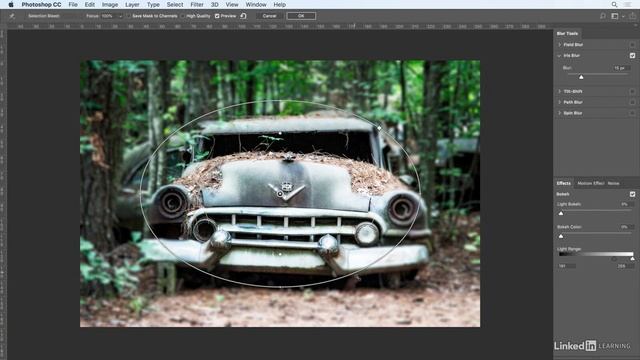Switch to the Noise tab
This screenshot has width=640, height=360.
point(613,183)
